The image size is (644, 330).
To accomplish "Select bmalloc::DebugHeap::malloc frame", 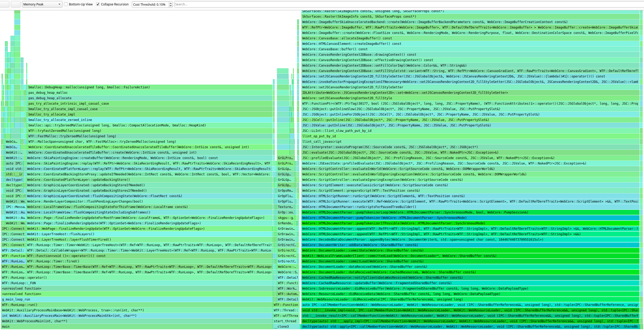I will 150,87.
